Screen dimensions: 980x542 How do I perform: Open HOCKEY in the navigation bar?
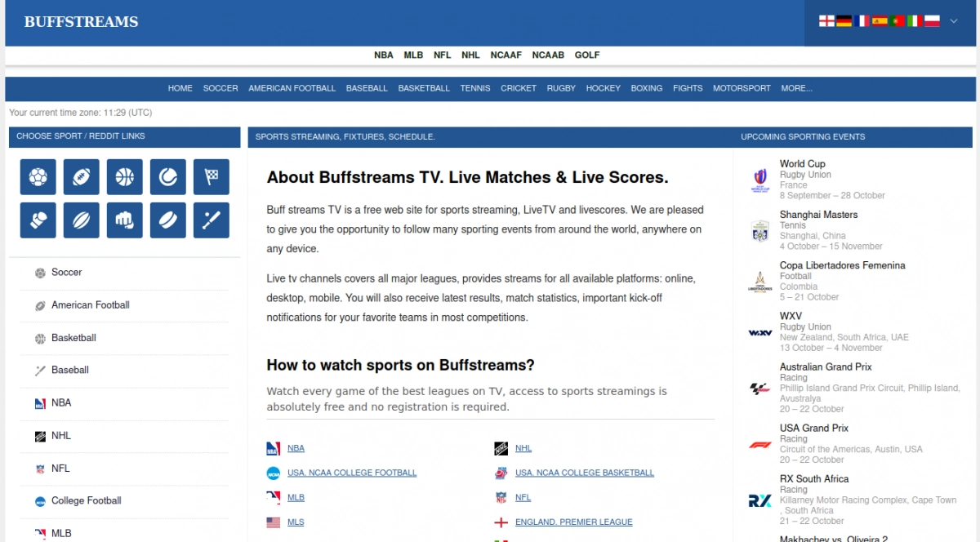tap(604, 88)
